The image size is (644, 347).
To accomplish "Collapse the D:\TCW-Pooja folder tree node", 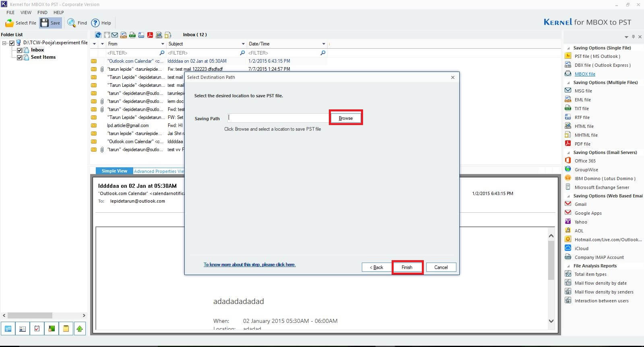I will click(x=4, y=43).
